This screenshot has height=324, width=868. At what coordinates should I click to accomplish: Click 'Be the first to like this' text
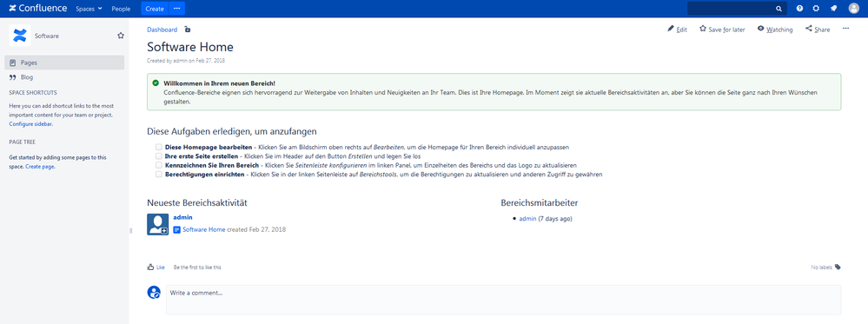click(197, 267)
